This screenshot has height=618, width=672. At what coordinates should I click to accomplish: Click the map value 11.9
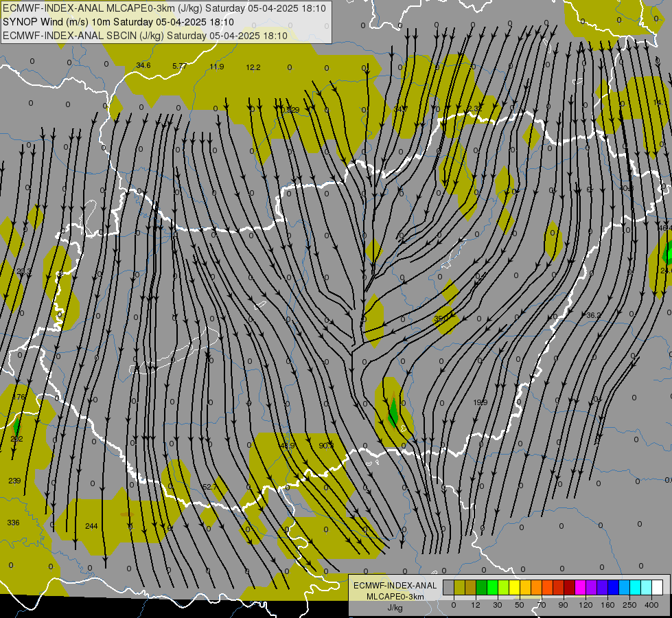point(217,67)
